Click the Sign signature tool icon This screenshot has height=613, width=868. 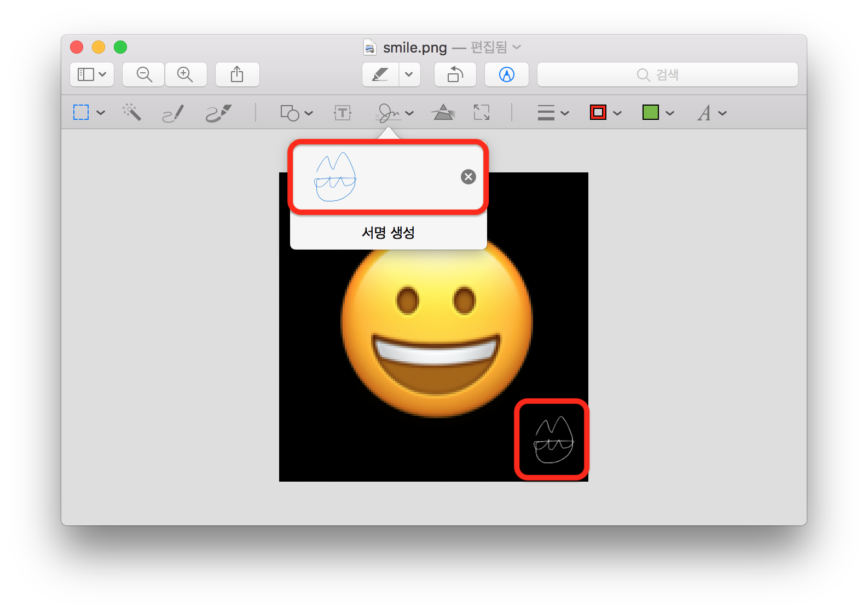coord(389,113)
